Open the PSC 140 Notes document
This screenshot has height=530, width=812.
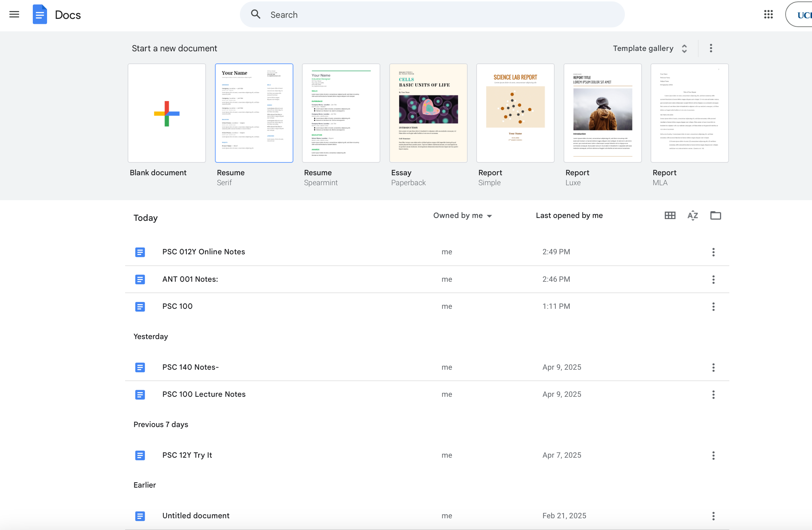point(190,367)
